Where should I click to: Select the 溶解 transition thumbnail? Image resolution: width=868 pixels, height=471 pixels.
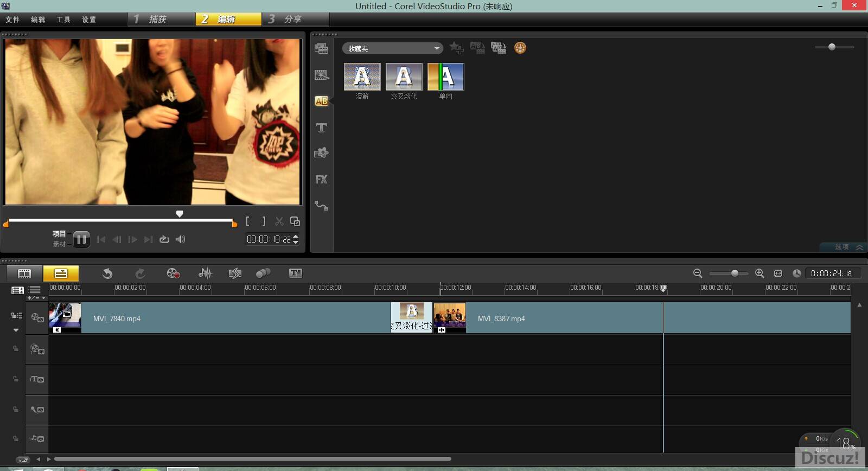pos(362,77)
